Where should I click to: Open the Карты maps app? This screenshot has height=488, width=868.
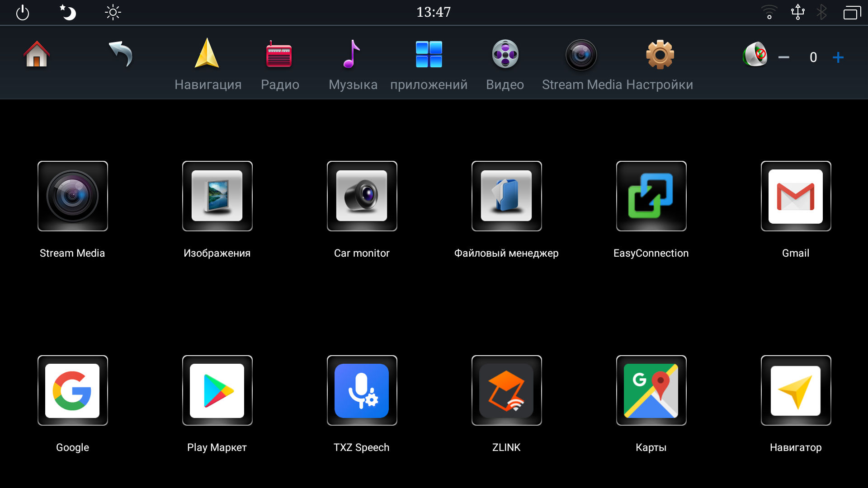click(651, 390)
